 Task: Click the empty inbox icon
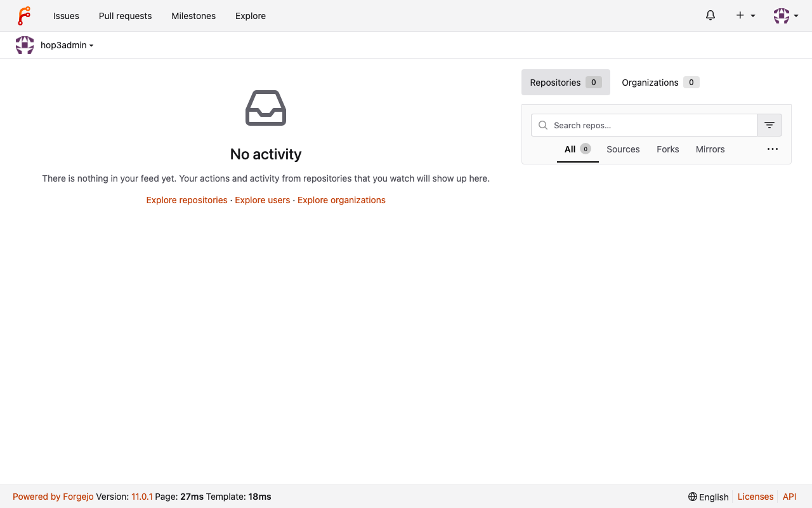[x=266, y=108]
